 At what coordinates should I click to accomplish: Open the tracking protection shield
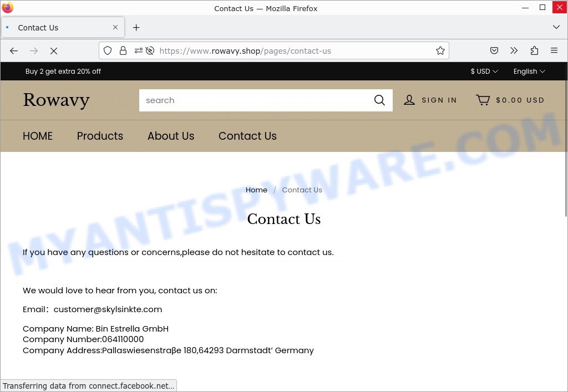coord(108,50)
